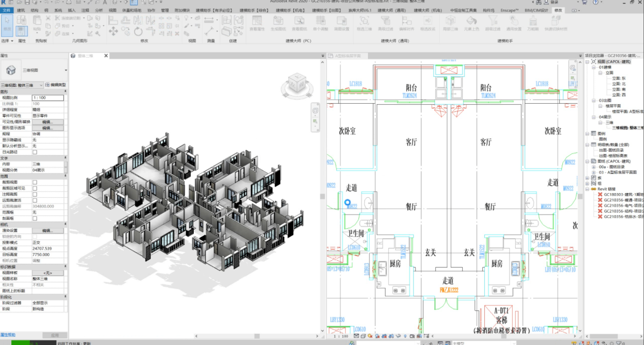
Task: Expand the 00a - 图纸目录 sheet node
Action: point(594,167)
